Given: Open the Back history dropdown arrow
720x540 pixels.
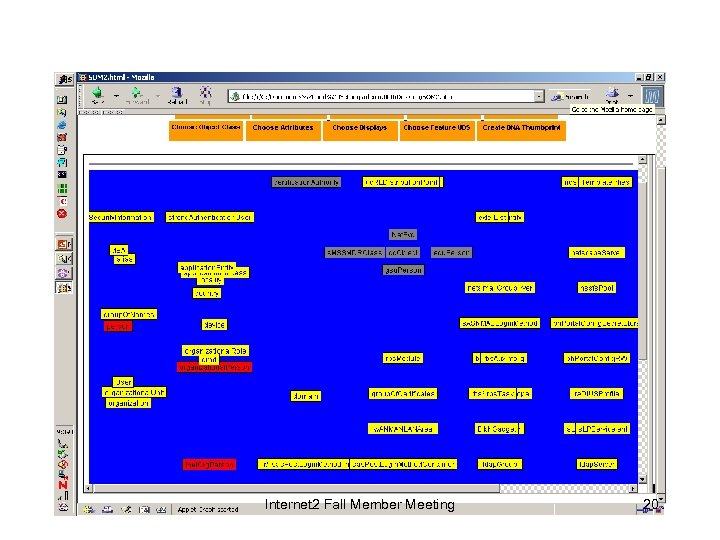Looking at the screenshot, I should tap(116, 96).
